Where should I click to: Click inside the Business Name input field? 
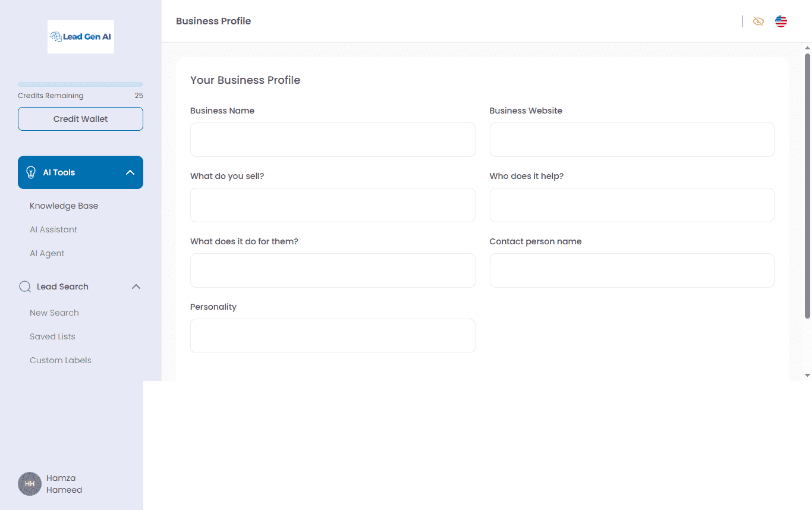(x=332, y=139)
